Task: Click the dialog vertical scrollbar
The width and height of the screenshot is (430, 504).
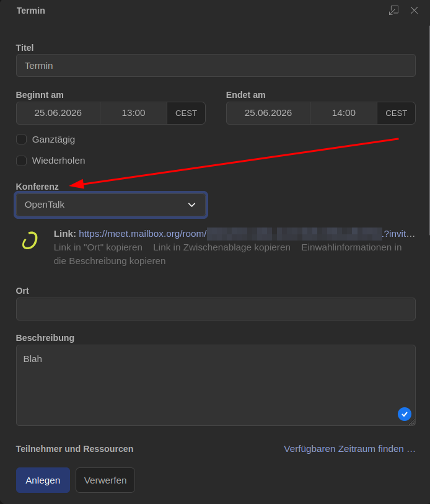Action: tap(429, 130)
